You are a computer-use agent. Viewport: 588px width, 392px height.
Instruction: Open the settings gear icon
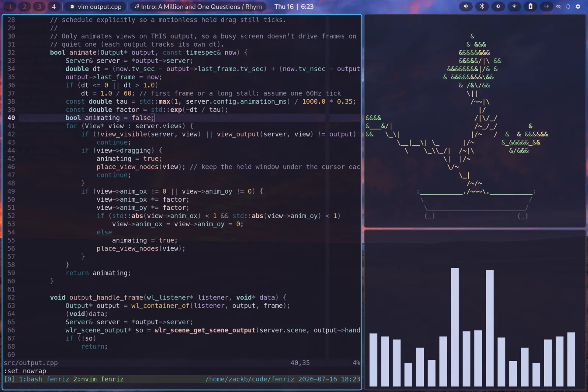578,6
